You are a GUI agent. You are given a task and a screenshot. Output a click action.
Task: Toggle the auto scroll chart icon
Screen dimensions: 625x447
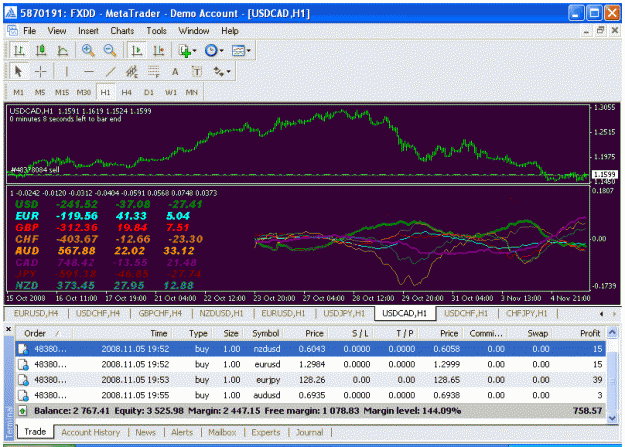[137, 51]
